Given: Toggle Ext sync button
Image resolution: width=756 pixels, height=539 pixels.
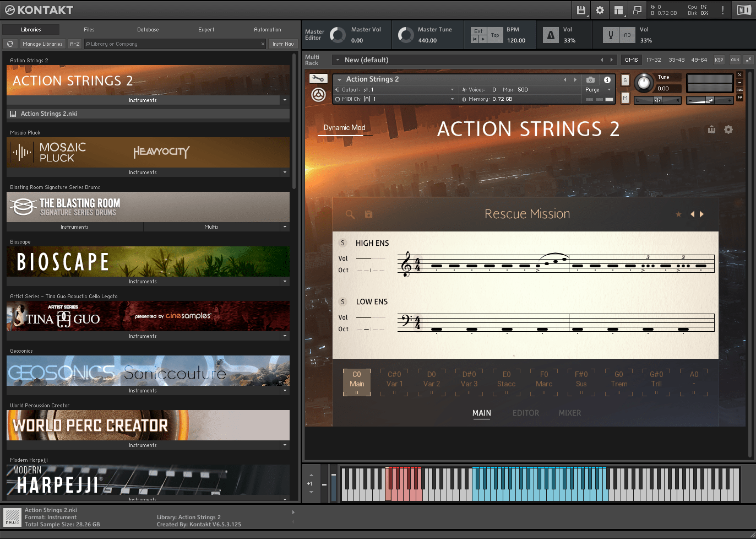Looking at the screenshot, I should click(478, 31).
